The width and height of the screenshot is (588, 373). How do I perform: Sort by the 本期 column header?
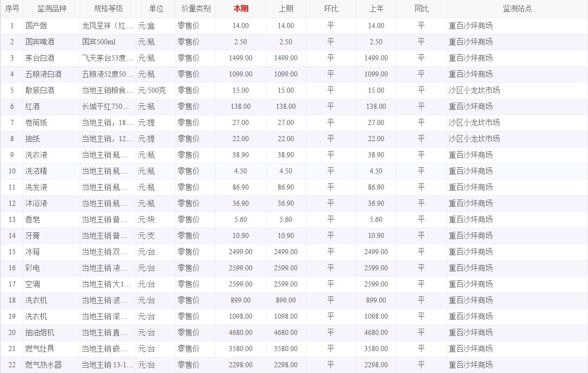[x=241, y=9]
